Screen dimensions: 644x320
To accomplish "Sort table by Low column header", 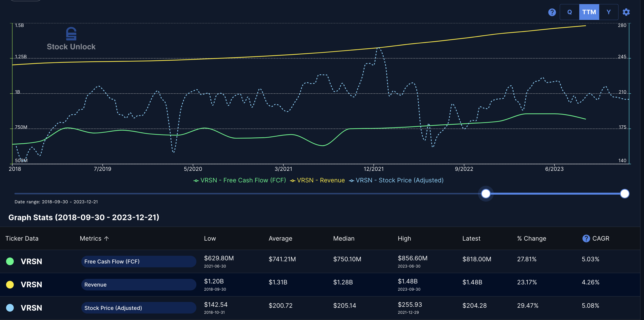I will [x=210, y=238].
